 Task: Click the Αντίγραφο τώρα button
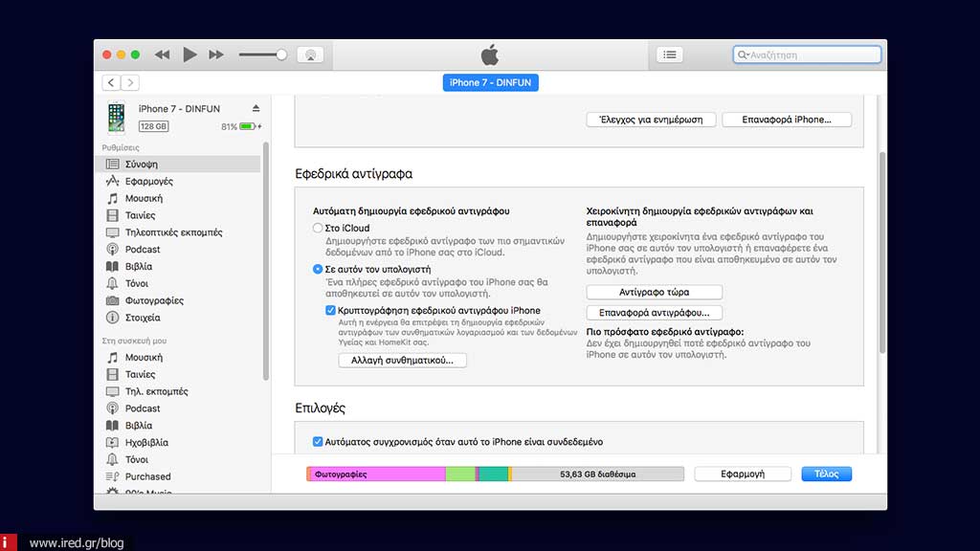(655, 292)
